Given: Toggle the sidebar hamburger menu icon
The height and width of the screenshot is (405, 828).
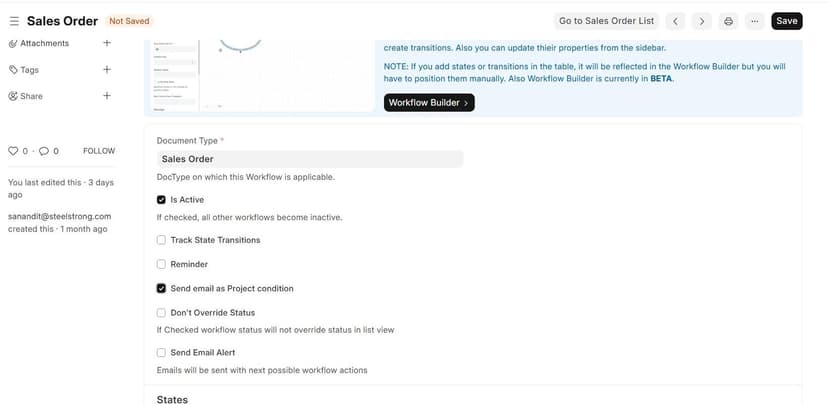Looking at the screenshot, I should (14, 21).
